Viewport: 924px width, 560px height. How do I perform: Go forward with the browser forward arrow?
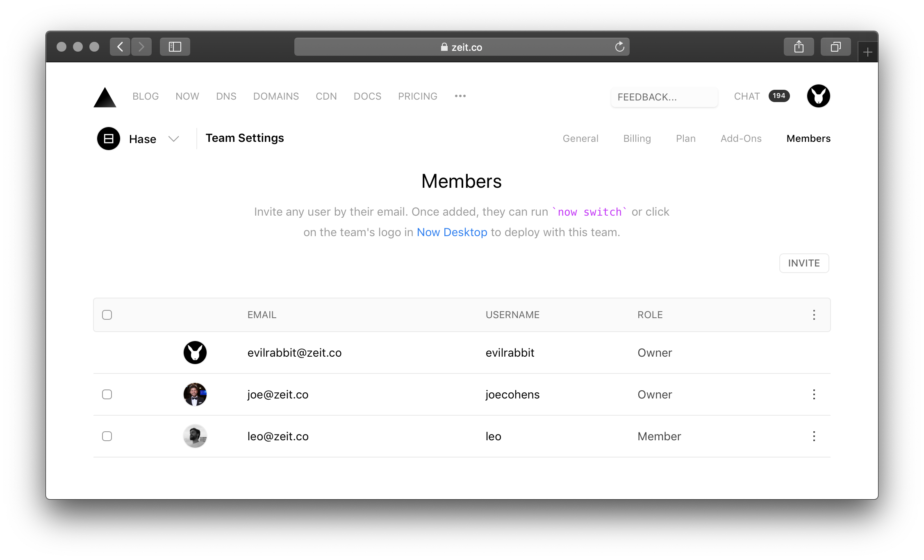[x=141, y=47]
